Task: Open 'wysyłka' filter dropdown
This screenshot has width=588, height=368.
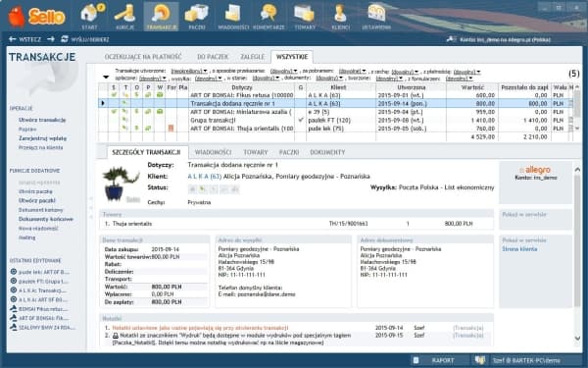Action: [x=209, y=79]
